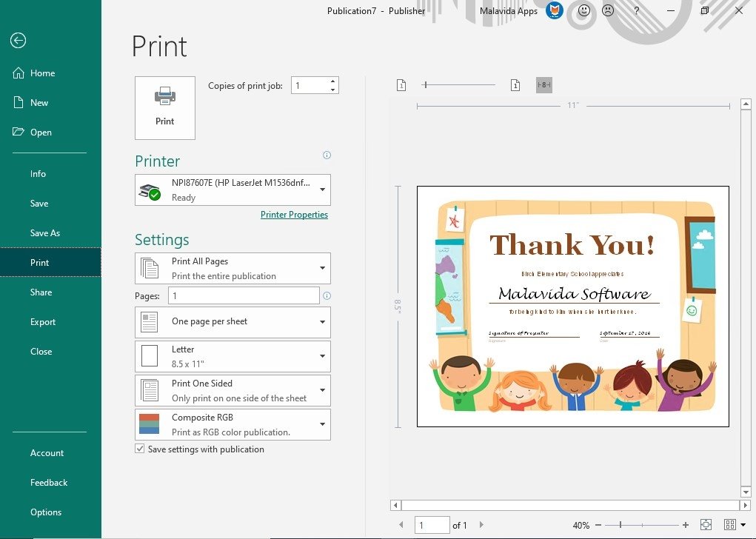Toggle Save settings with publication checkbox

140,449
